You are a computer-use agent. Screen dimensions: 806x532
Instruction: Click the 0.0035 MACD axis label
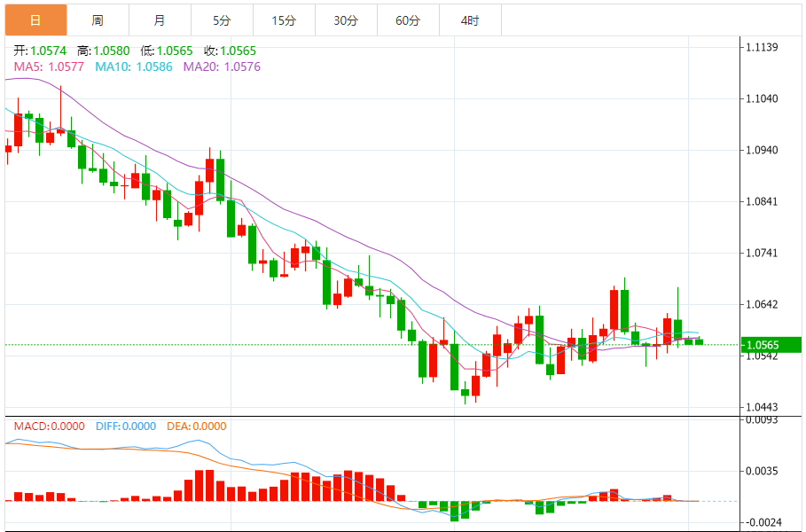[x=762, y=471]
